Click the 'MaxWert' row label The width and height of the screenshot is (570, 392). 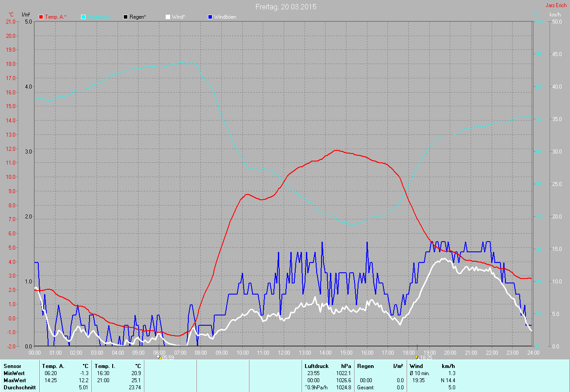(x=15, y=380)
